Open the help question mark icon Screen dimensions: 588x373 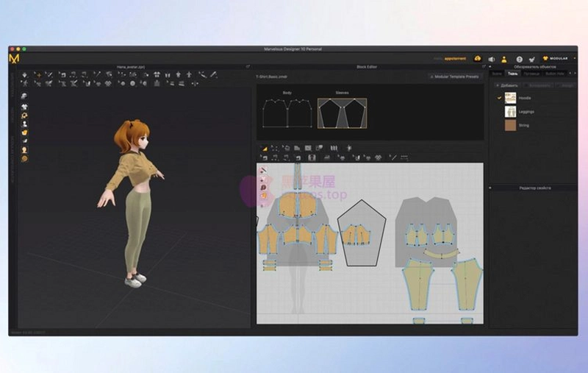pyautogui.click(x=519, y=59)
